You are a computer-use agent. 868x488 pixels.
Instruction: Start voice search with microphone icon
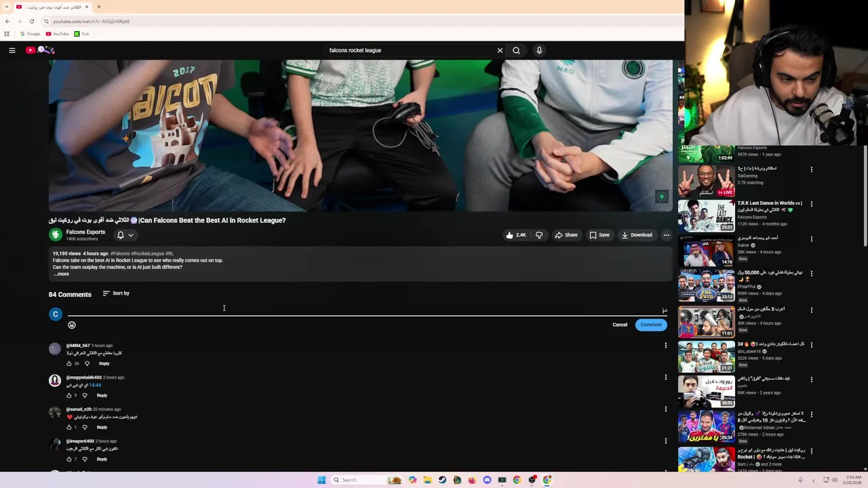(x=539, y=50)
